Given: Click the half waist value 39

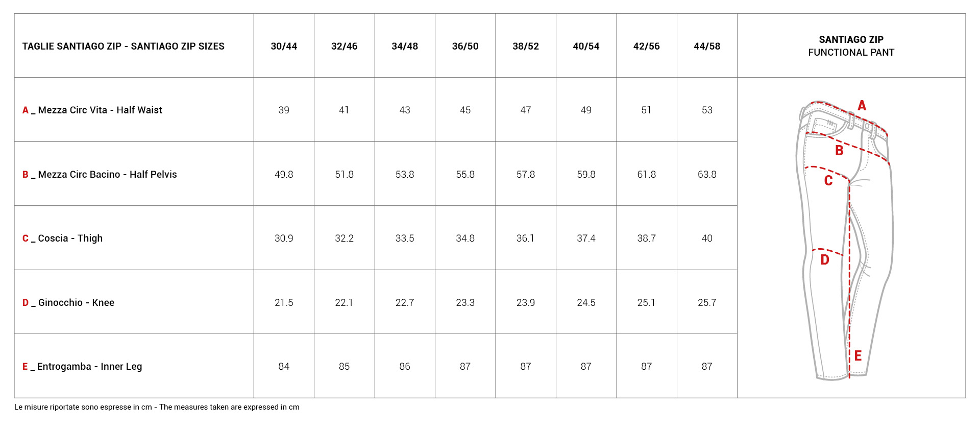Looking at the screenshot, I should [284, 110].
